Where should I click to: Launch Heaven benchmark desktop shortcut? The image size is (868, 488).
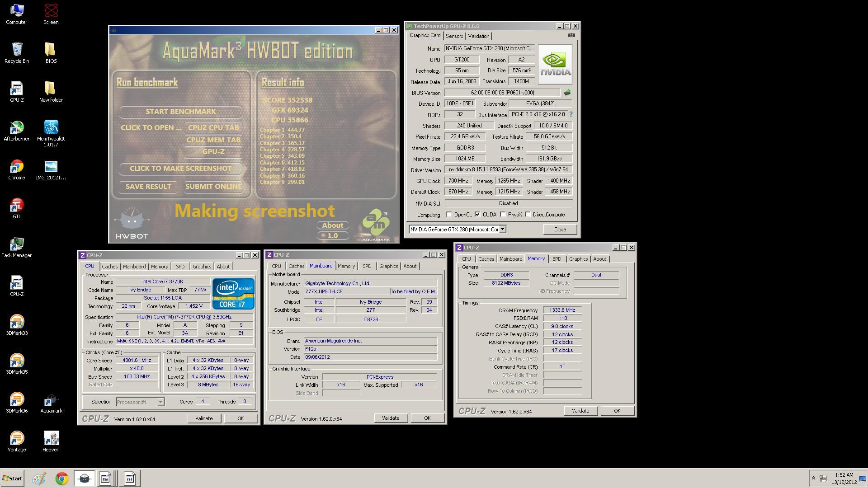pos(51,441)
